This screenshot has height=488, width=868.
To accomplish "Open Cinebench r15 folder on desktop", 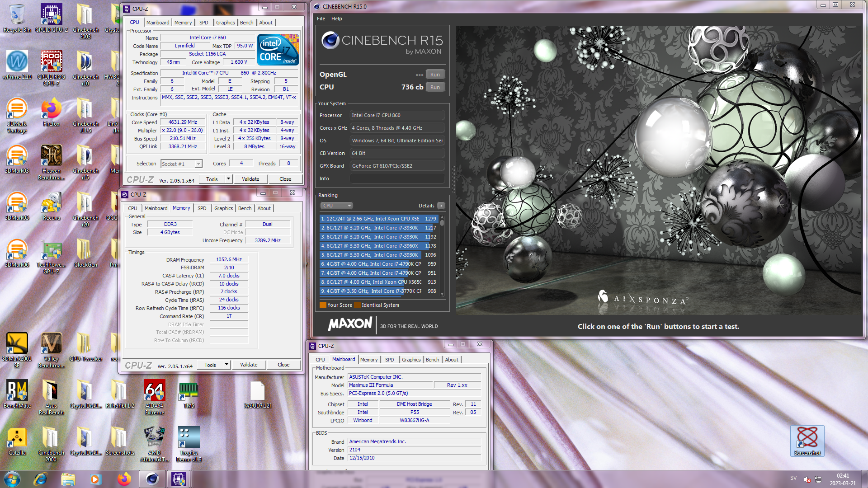I will 86,163.
